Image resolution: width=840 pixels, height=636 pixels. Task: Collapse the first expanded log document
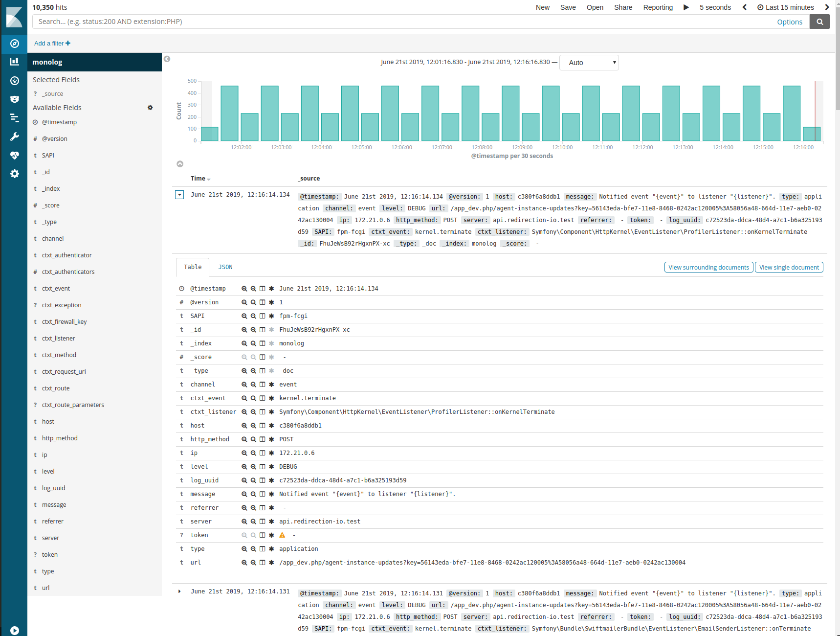coord(179,195)
